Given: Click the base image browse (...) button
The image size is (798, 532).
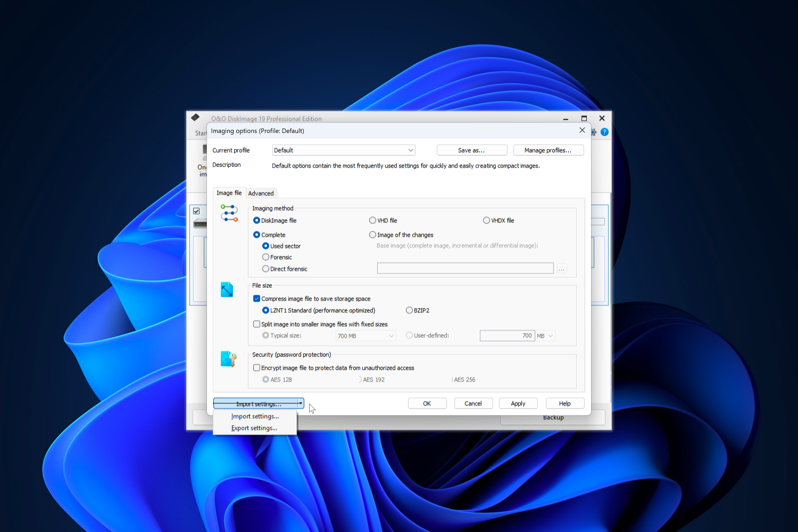Looking at the screenshot, I should pyautogui.click(x=561, y=269).
